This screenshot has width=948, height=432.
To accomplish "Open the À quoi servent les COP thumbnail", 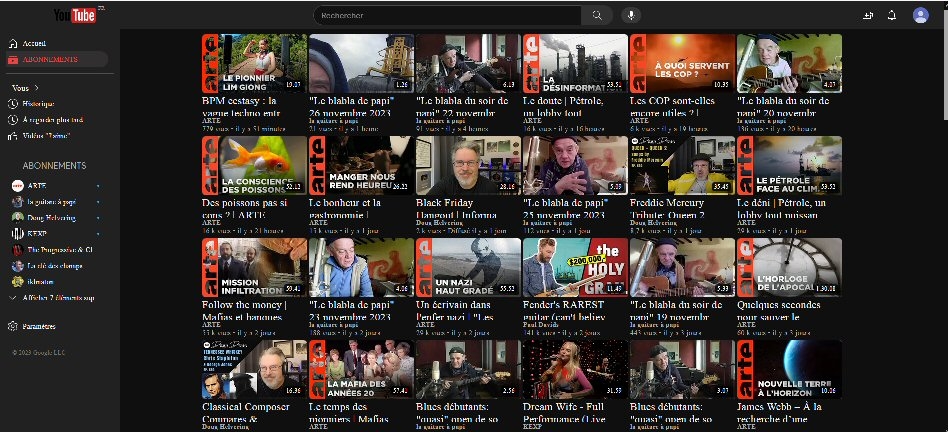I will pyautogui.click(x=682, y=63).
